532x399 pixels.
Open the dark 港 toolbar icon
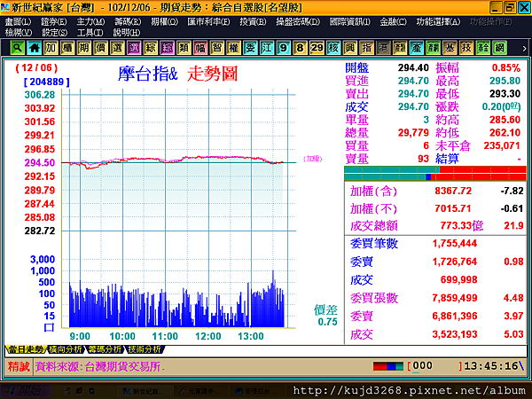[383, 48]
